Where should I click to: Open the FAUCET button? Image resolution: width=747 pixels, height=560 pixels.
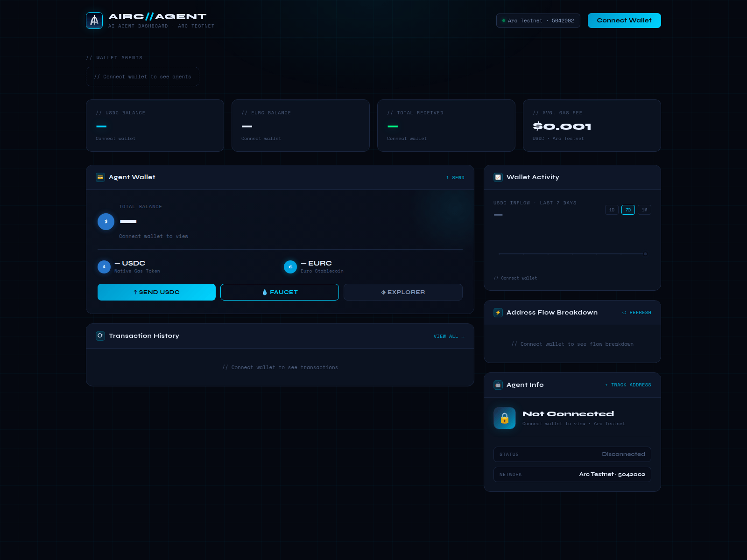click(280, 292)
